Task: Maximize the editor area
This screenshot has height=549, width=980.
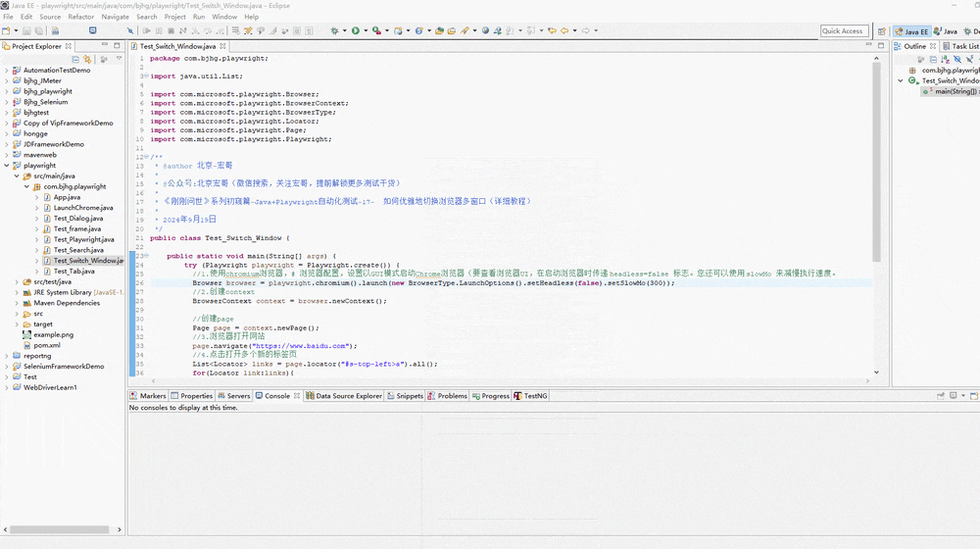Action: [881, 46]
